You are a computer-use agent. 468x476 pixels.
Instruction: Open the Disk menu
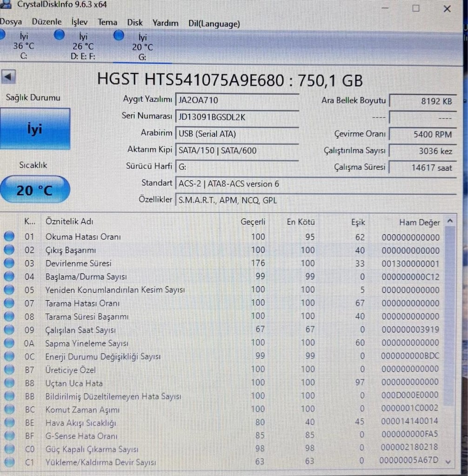coord(134,23)
